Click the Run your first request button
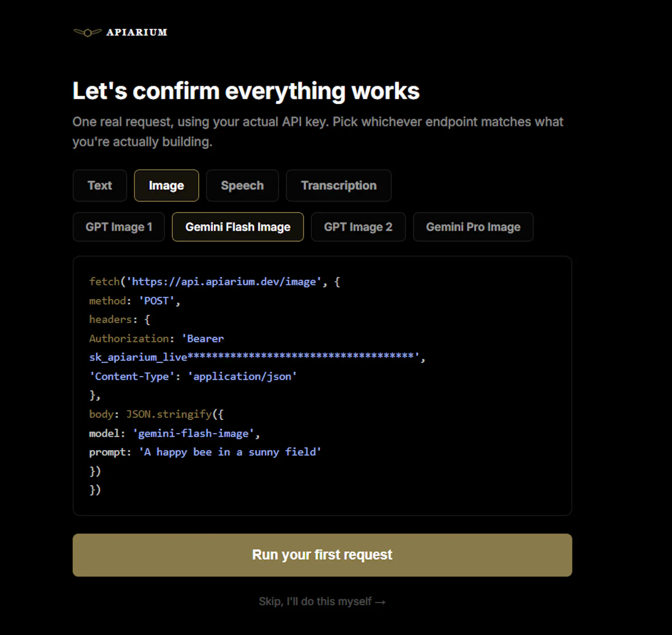This screenshot has height=635, width=672. tap(322, 555)
